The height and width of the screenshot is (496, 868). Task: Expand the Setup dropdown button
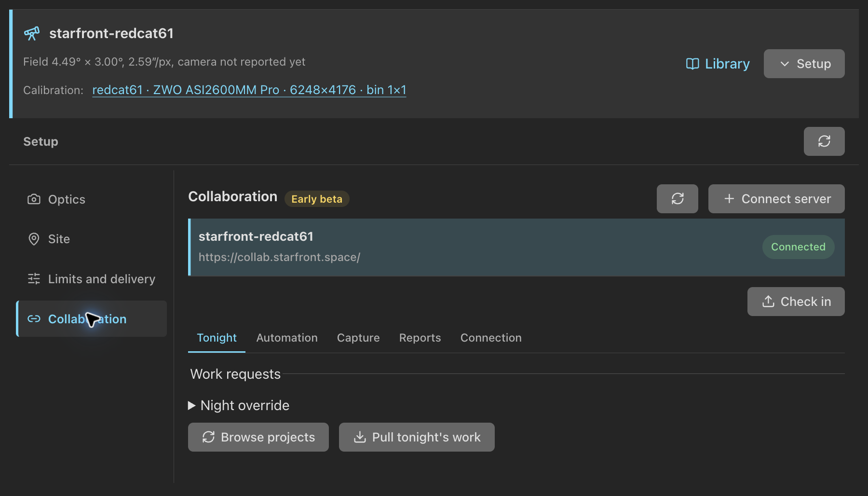pos(804,64)
